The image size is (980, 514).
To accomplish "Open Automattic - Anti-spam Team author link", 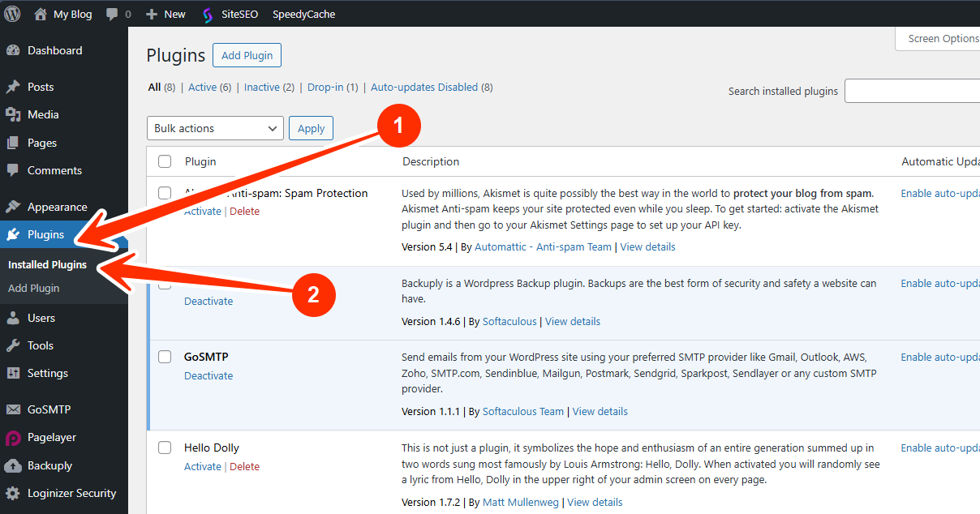I will pyautogui.click(x=543, y=246).
